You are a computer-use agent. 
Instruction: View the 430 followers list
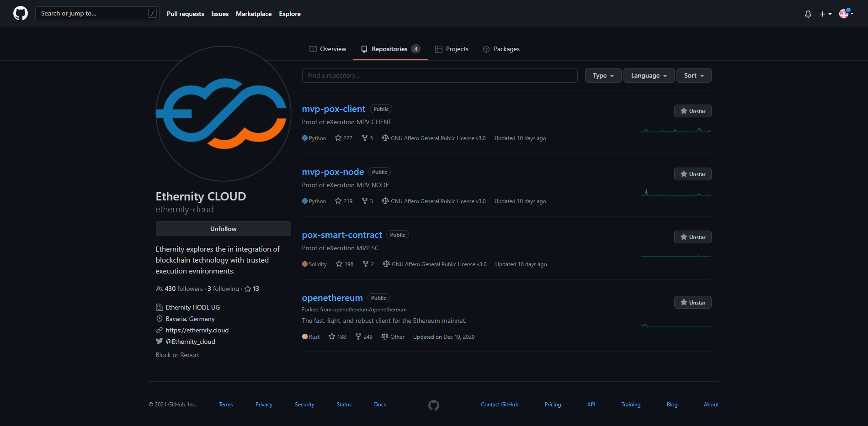click(x=179, y=289)
